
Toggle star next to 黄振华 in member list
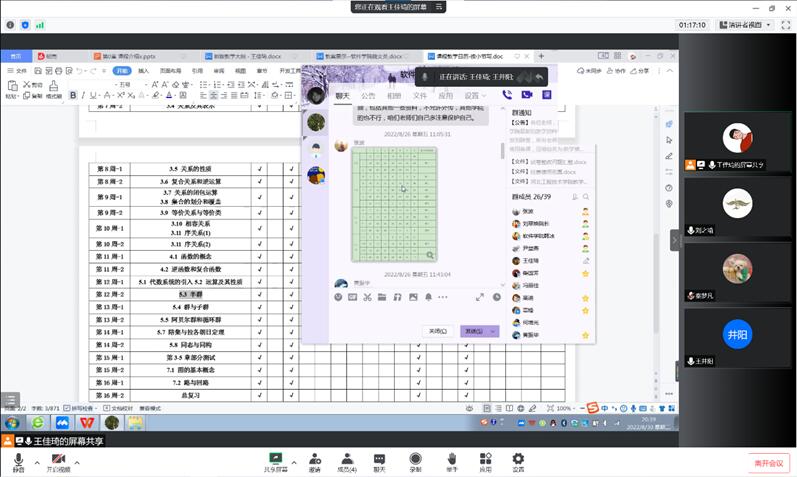point(585,335)
